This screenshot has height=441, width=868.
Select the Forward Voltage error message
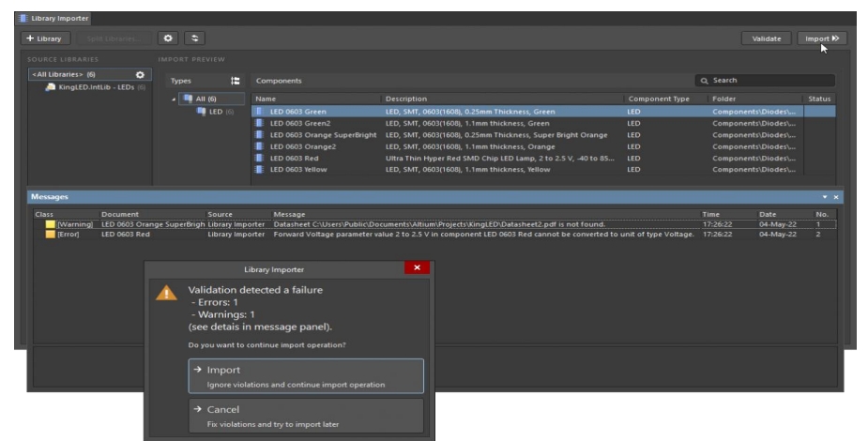tap(435, 234)
